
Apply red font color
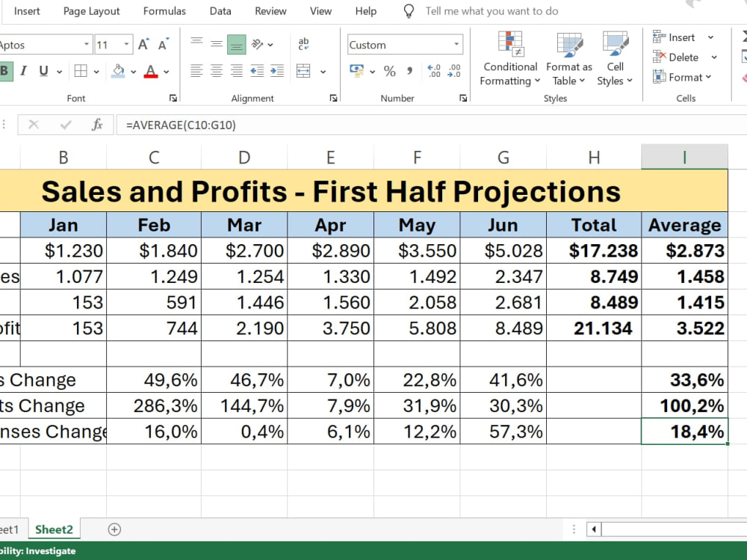click(x=151, y=72)
